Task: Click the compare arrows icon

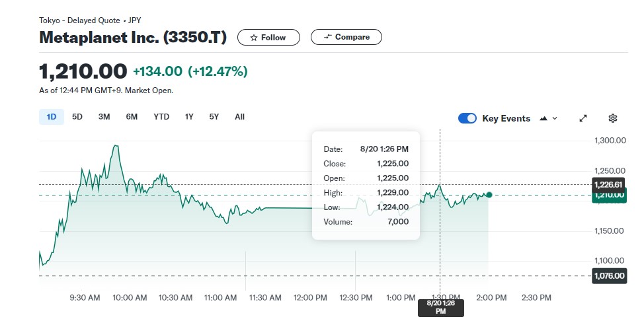Action: pyautogui.click(x=328, y=37)
